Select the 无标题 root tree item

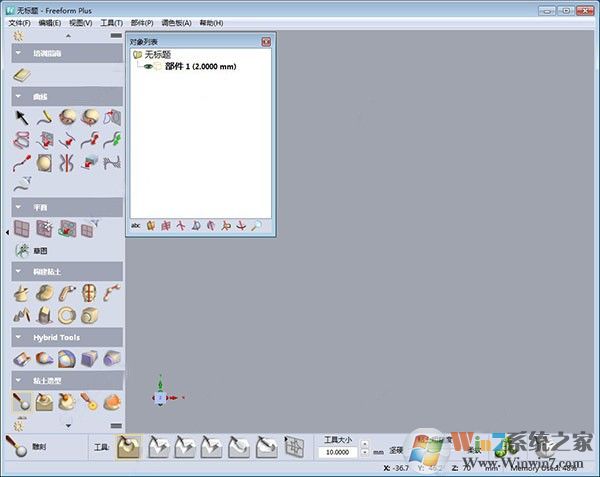click(157, 55)
